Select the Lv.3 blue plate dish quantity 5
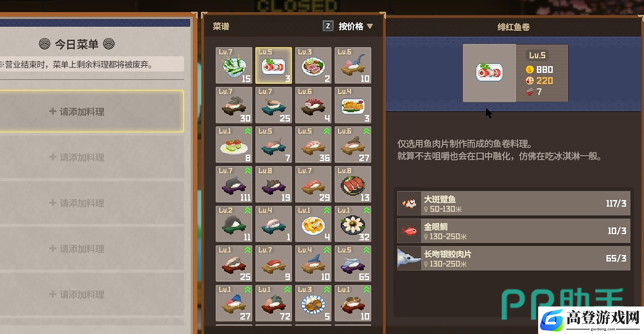 [x=313, y=303]
